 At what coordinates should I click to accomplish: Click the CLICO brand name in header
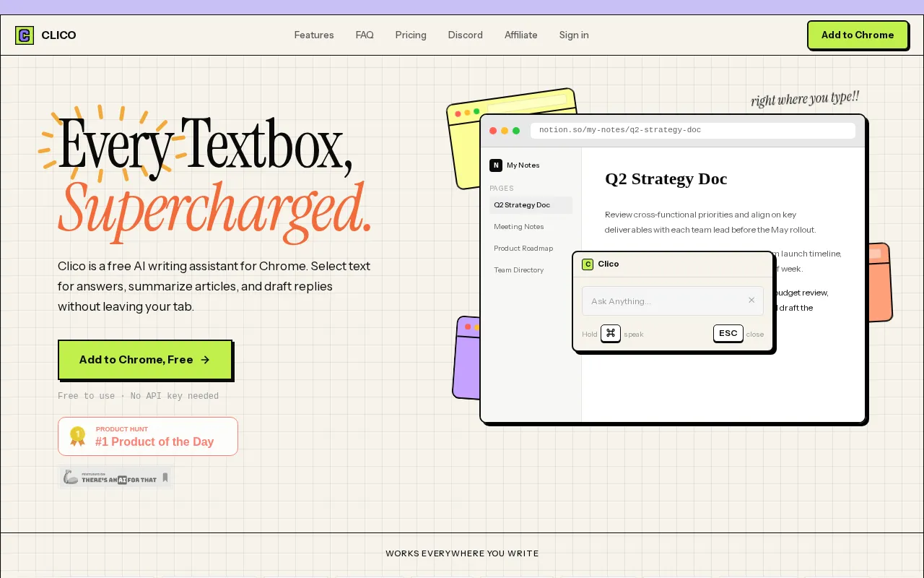pyautogui.click(x=58, y=35)
